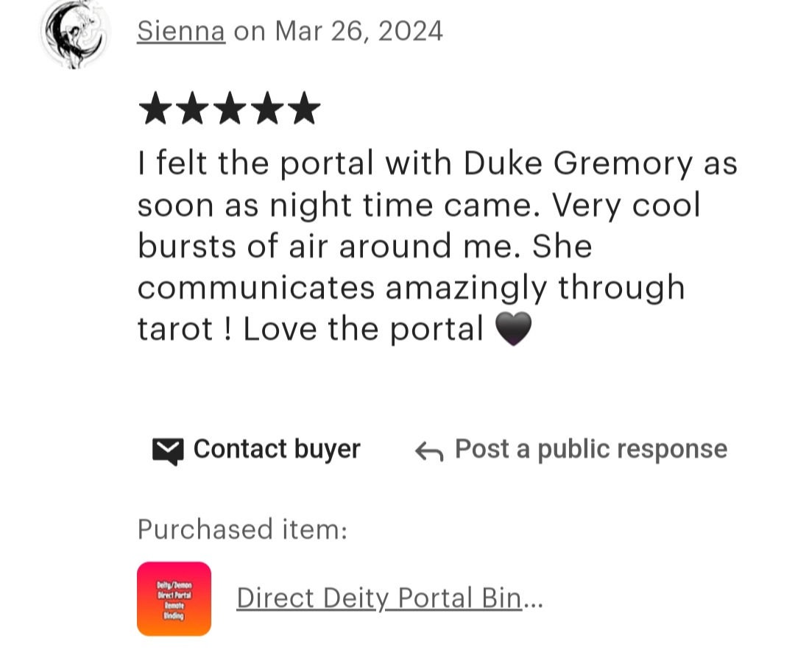Image resolution: width=795 pixels, height=672 pixels.
Task: Click the Purchased item: label
Action: (242, 530)
